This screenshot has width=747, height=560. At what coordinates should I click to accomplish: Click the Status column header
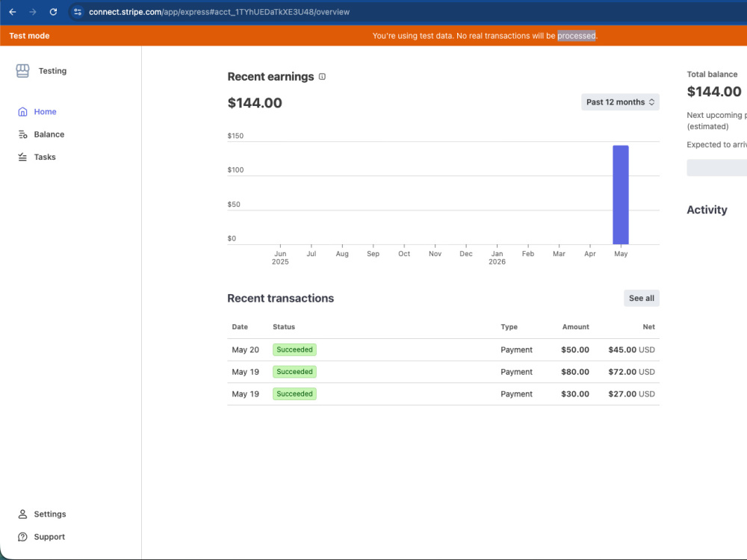(283, 327)
